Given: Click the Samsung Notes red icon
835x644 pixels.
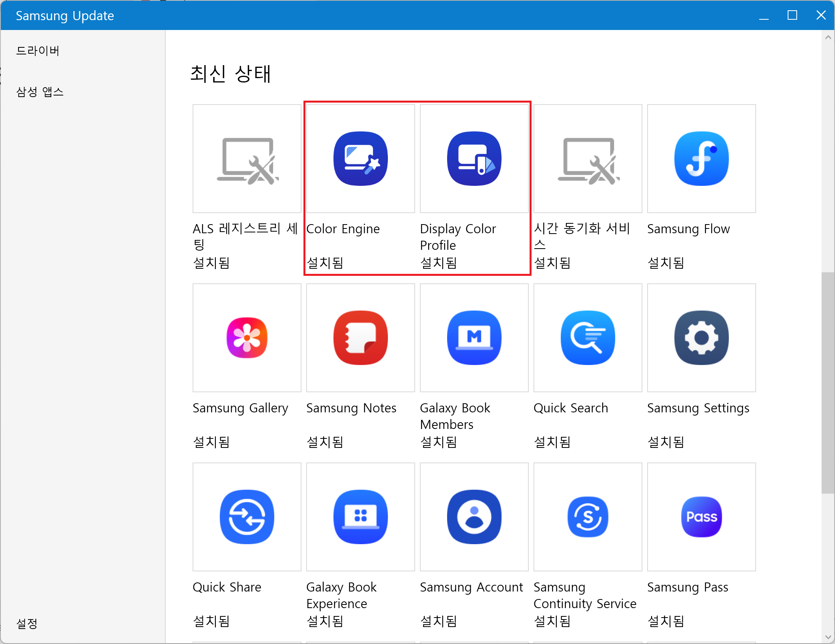Looking at the screenshot, I should click(360, 338).
